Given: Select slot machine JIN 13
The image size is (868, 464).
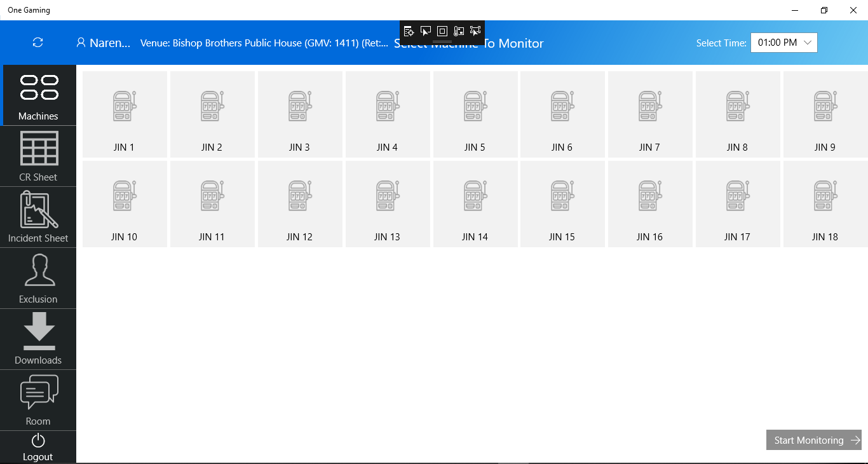Looking at the screenshot, I should click(x=388, y=203).
